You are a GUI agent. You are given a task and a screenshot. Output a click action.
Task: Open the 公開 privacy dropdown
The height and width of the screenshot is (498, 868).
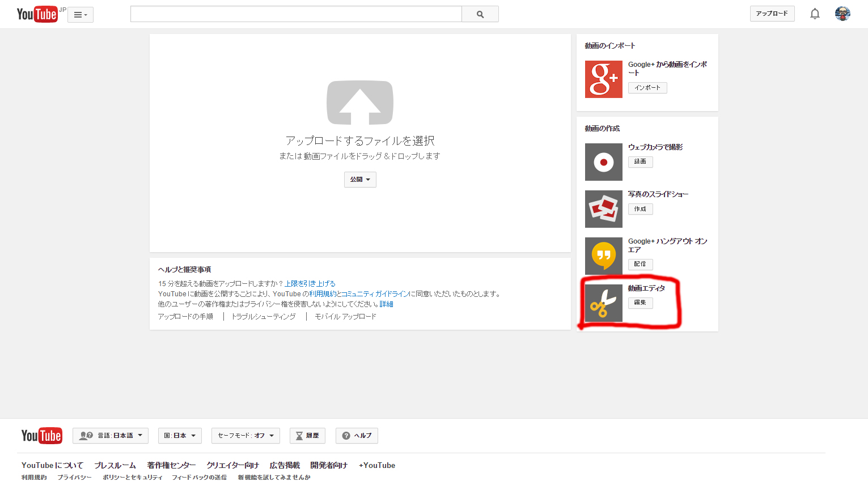pyautogui.click(x=360, y=180)
